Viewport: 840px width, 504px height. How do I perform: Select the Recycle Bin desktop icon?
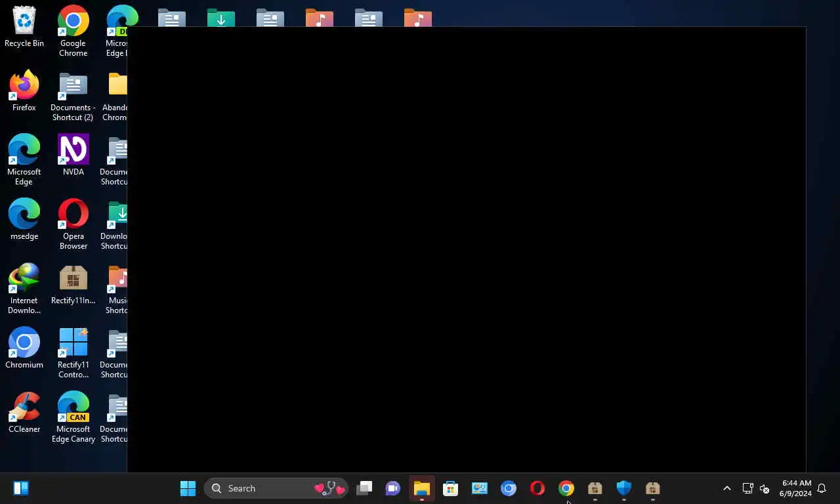24,28
